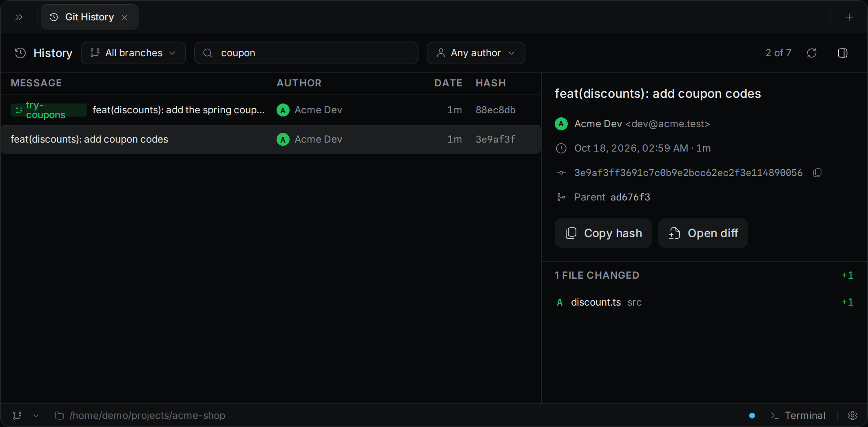
Task: Sort by AUTHOR column header
Action: [x=299, y=83]
